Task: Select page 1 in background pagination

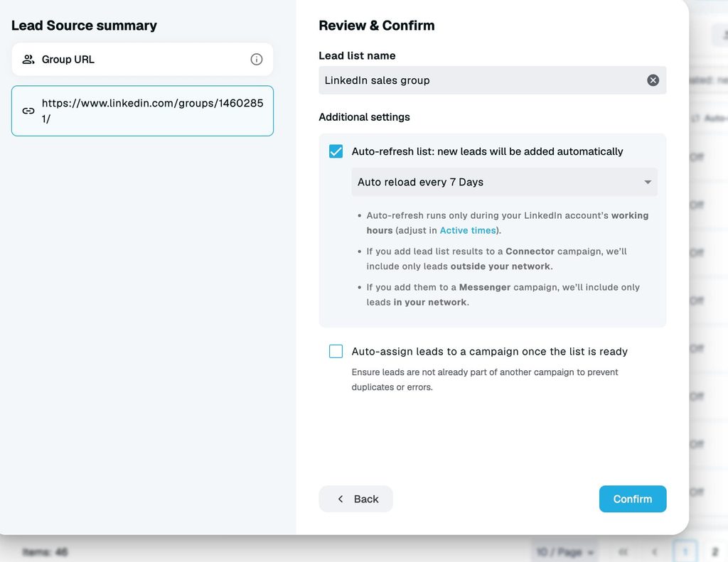Action: [x=685, y=552]
